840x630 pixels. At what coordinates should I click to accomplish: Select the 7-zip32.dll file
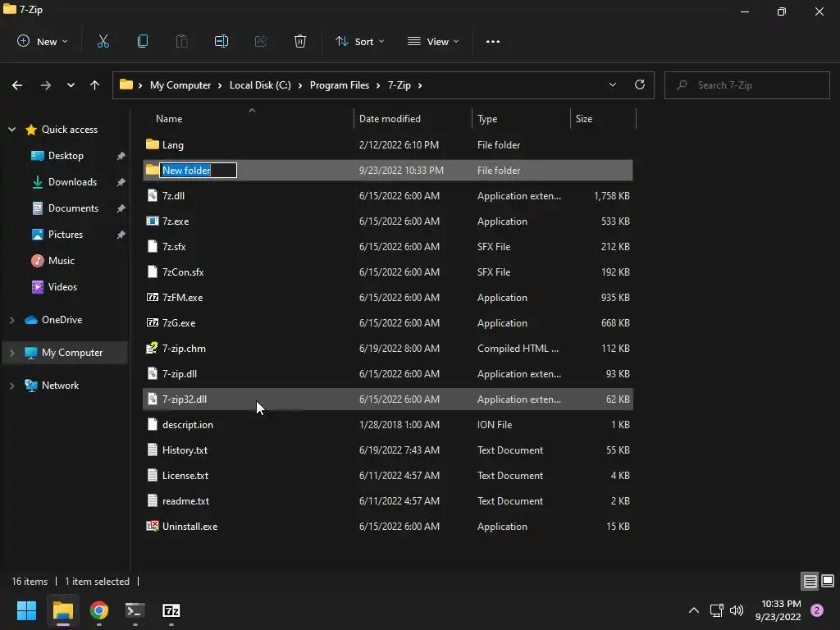coord(388,399)
